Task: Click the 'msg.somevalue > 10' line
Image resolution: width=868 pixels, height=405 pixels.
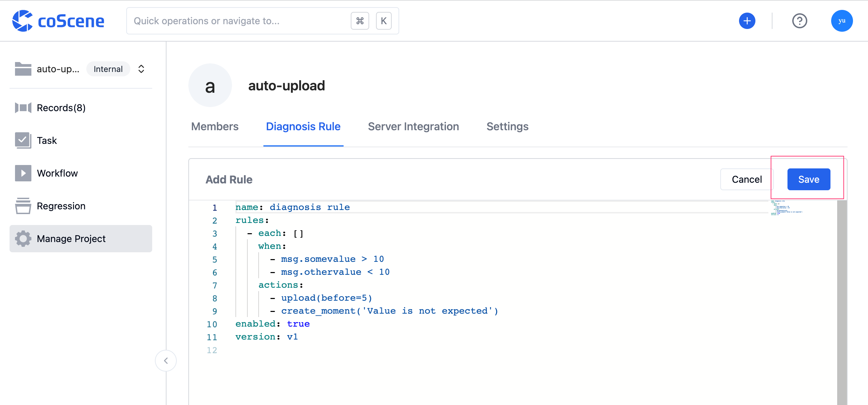Action: tap(327, 259)
